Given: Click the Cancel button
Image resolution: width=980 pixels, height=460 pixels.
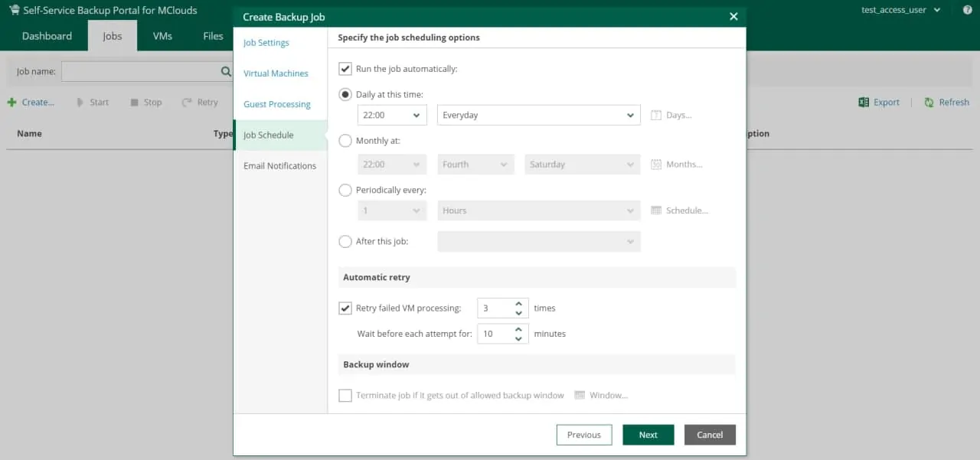Looking at the screenshot, I should pos(710,435).
